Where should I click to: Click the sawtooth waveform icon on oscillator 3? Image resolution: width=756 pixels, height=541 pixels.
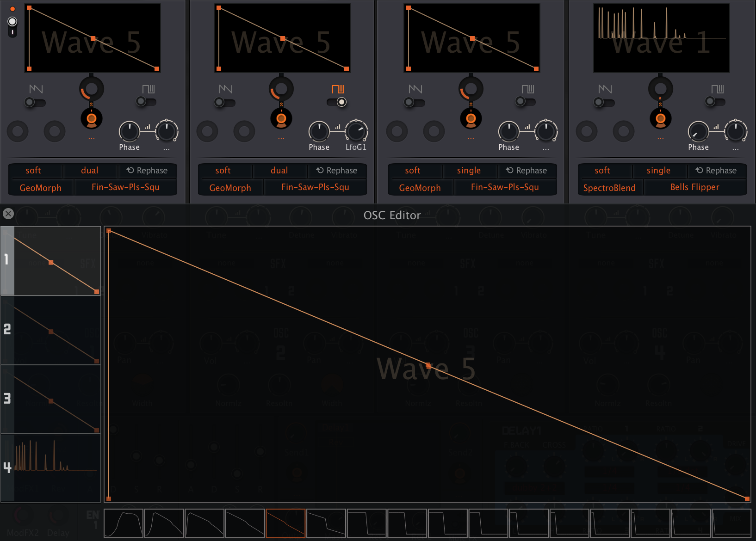(x=415, y=89)
